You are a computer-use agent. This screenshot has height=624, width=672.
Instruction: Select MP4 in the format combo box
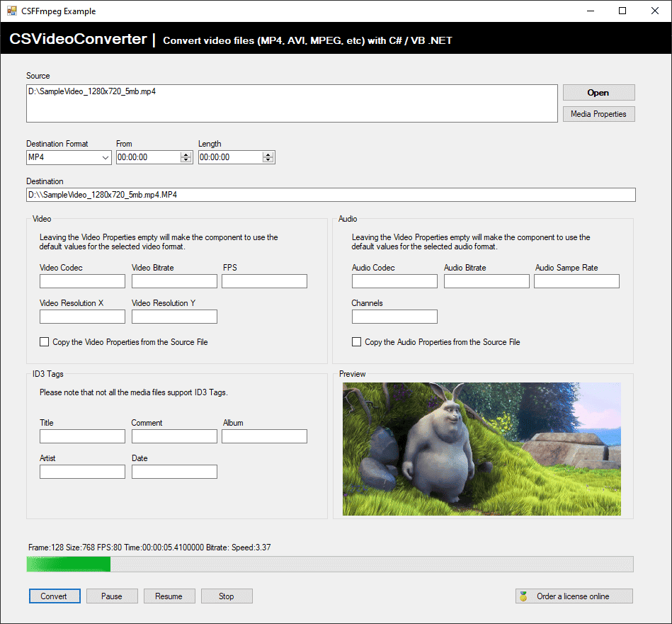tap(64, 157)
